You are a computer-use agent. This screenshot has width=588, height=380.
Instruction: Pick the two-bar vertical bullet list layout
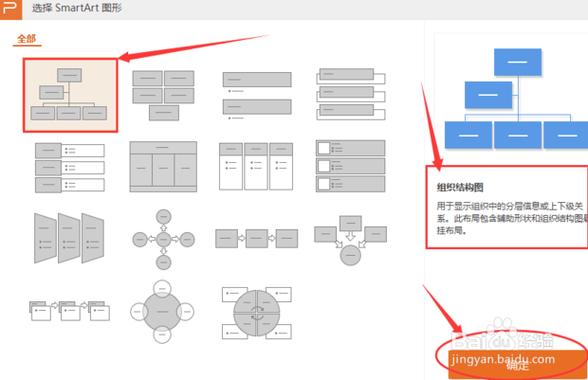257,96
